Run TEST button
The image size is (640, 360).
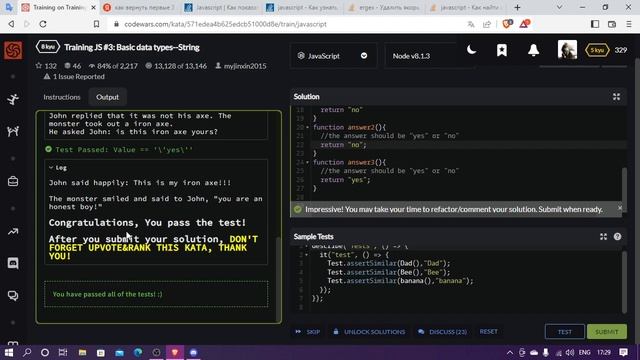tap(564, 332)
